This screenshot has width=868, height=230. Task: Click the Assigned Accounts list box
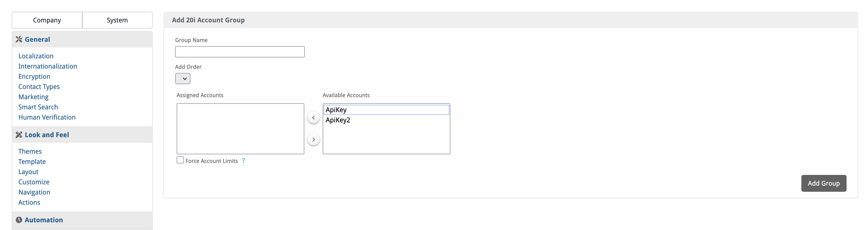[x=240, y=129]
